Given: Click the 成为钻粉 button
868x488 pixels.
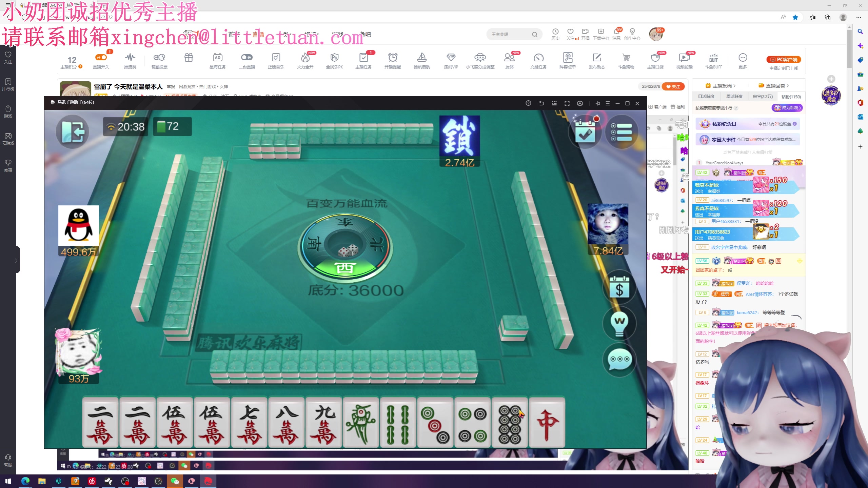Looking at the screenshot, I should (787, 108).
